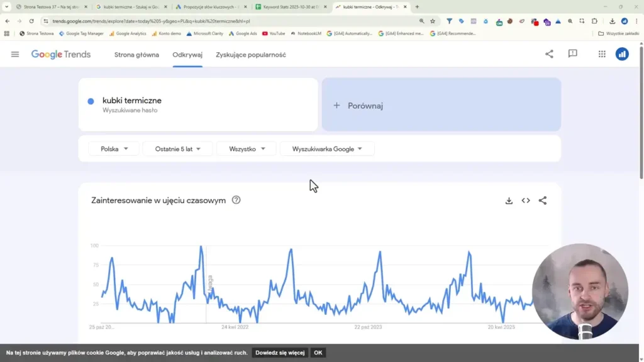Viewport: 644px width, 362px height.
Task: Close the Strona Testowa 37 tab
Action: tap(86, 6)
